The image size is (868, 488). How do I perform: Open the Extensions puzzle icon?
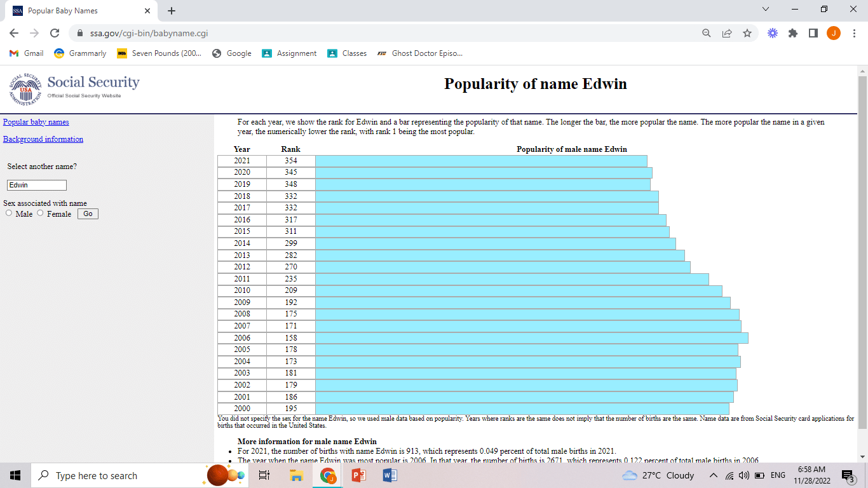(x=793, y=33)
